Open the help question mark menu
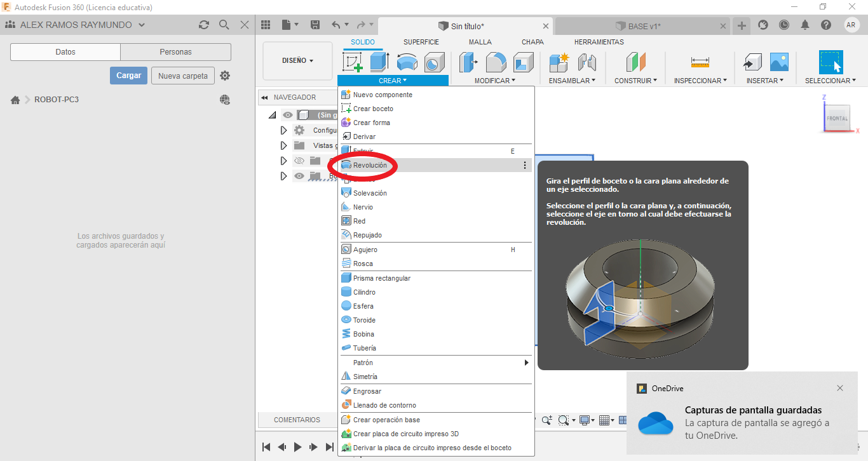 pyautogui.click(x=826, y=25)
